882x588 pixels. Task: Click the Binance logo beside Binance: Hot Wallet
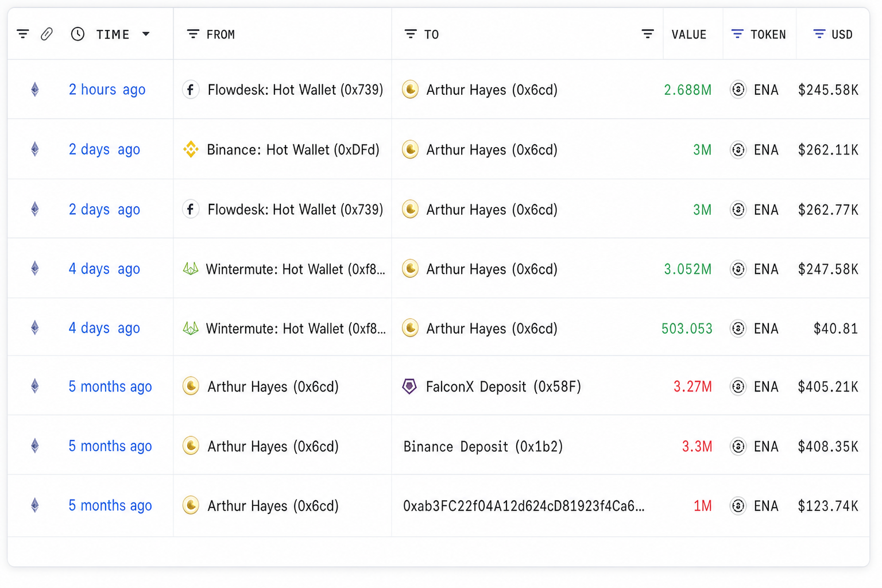(191, 149)
